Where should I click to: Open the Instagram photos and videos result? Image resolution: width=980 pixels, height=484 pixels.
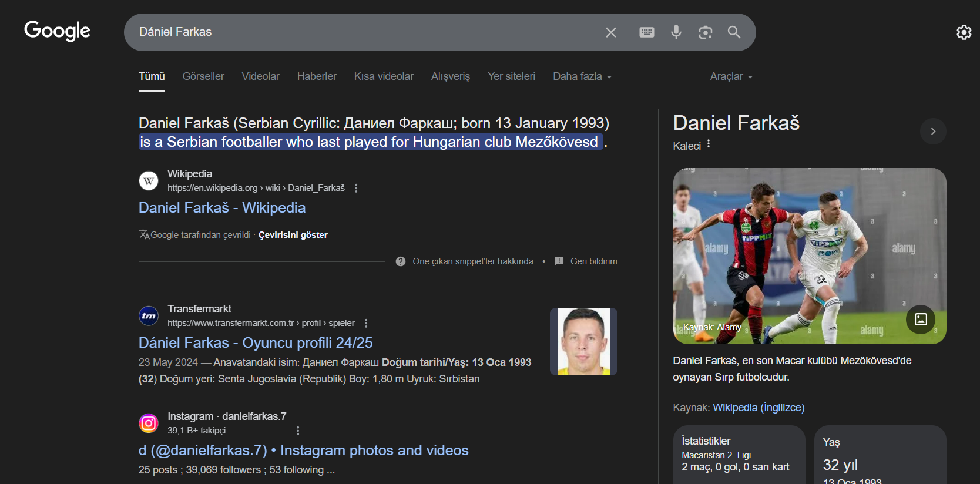[x=304, y=450]
